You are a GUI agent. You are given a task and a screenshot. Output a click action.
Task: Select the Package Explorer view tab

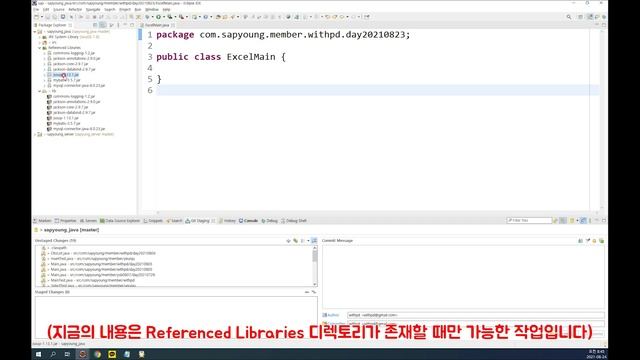[52, 25]
